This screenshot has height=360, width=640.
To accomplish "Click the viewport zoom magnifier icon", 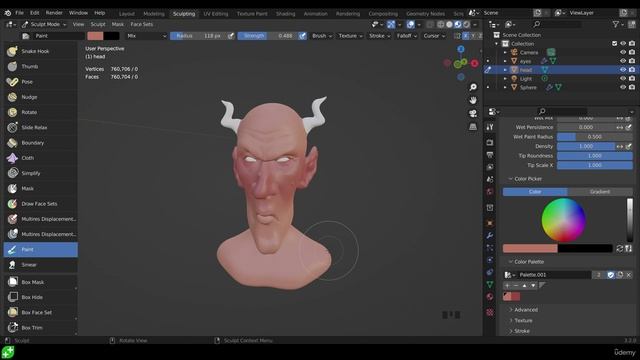I will (x=473, y=87).
